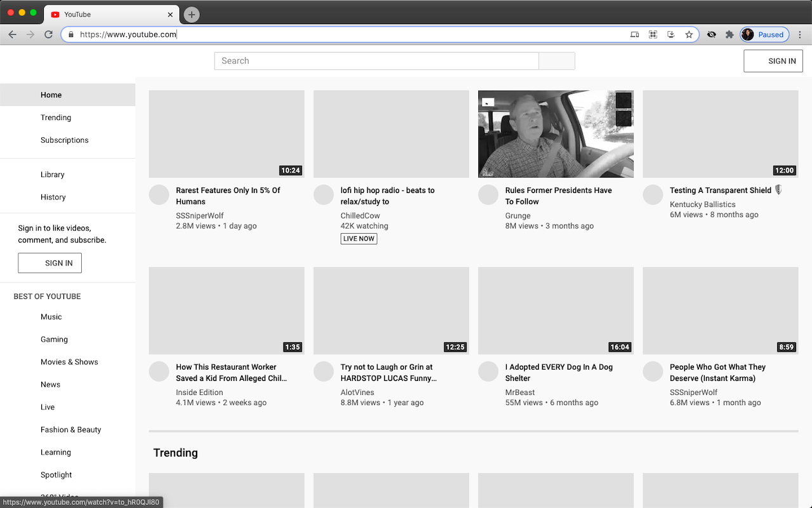Select Home in the sidebar
This screenshot has width=812, height=508.
[x=67, y=95]
